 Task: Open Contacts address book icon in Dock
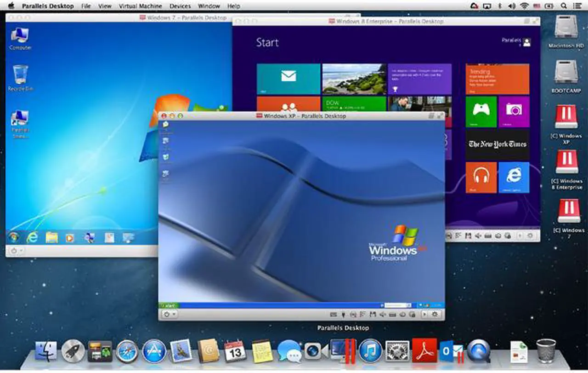pyautogui.click(x=208, y=351)
